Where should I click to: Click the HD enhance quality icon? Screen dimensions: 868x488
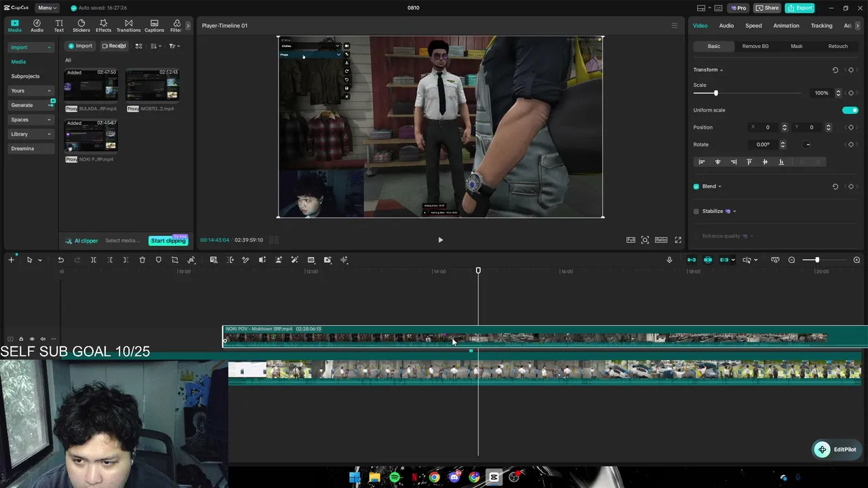pos(311,260)
